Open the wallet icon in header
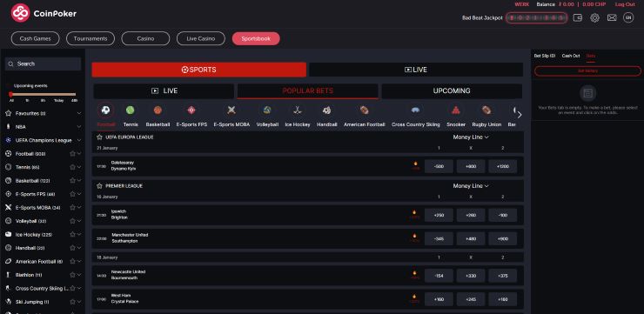The height and width of the screenshot is (314, 644). (578, 17)
